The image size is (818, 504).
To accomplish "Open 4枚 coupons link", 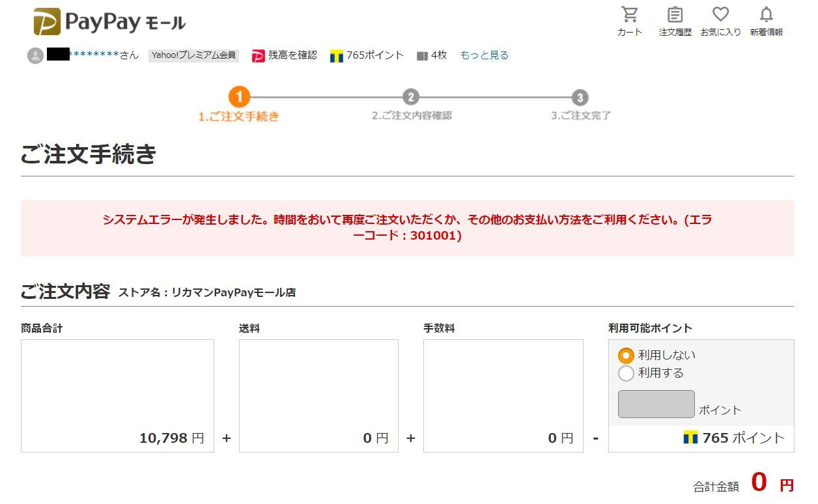I will (x=439, y=55).
